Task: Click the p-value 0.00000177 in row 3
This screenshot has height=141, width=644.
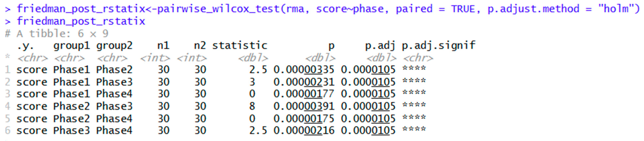Action: point(304,94)
